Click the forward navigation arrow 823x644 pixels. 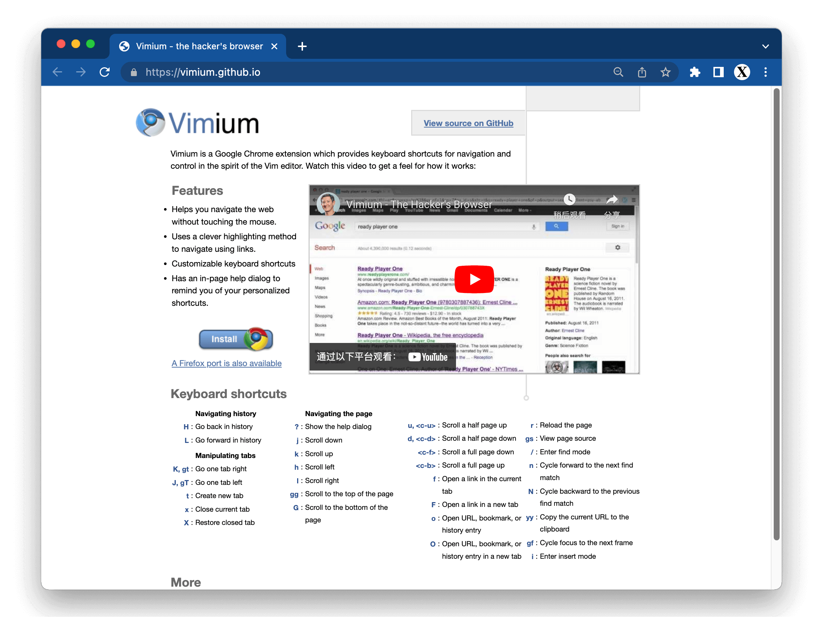coord(81,72)
